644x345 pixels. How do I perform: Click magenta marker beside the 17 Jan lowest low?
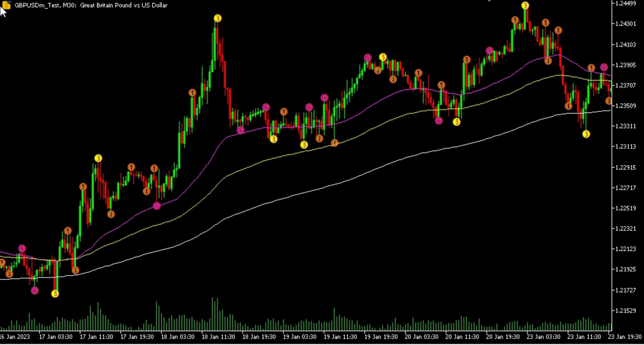[x=35, y=291]
